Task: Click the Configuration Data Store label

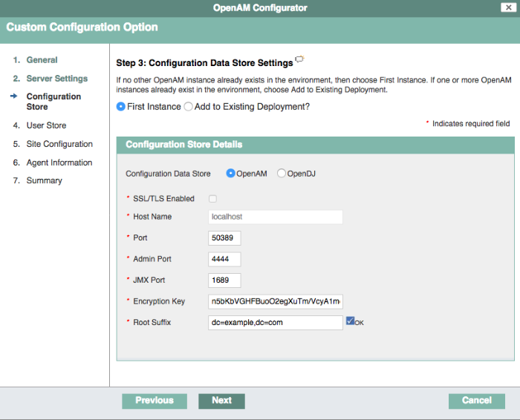Action: tap(168, 174)
